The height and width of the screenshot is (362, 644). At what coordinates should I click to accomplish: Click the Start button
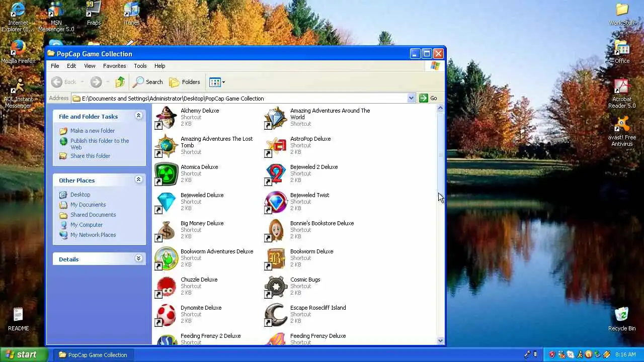click(24, 354)
